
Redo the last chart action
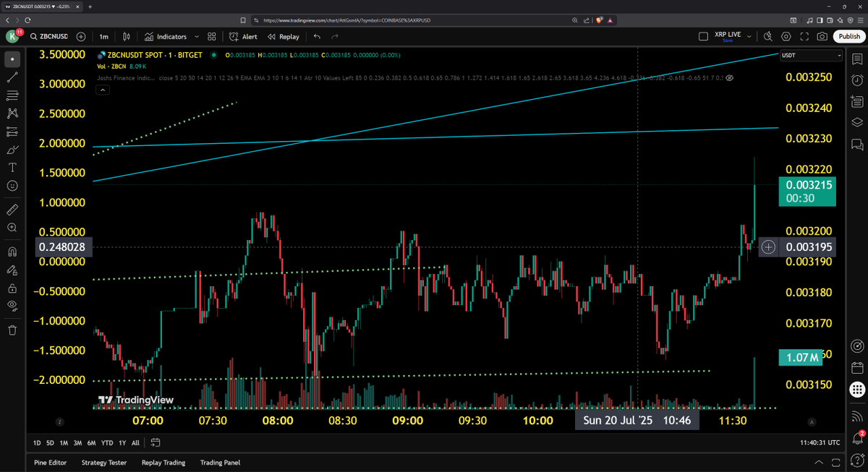pyautogui.click(x=334, y=36)
